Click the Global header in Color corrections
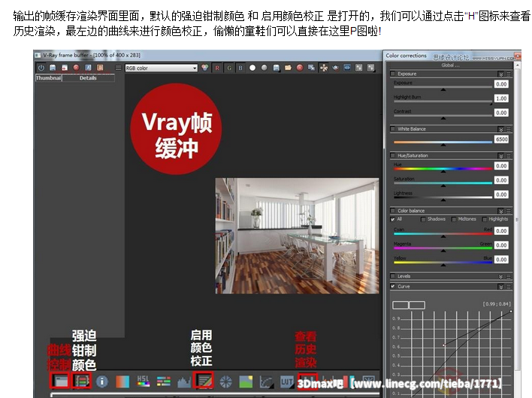 450,65
